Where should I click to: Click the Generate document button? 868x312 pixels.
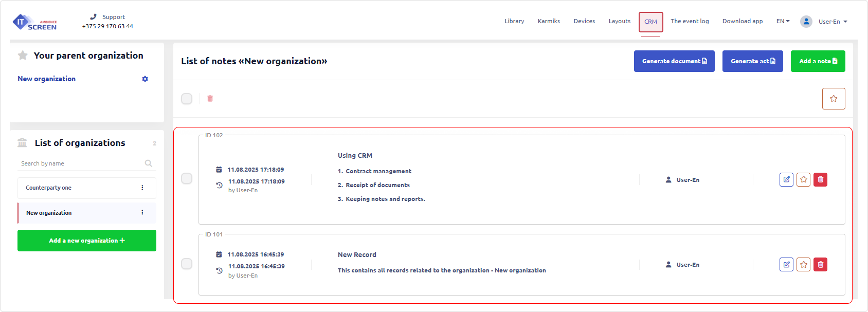click(x=674, y=61)
